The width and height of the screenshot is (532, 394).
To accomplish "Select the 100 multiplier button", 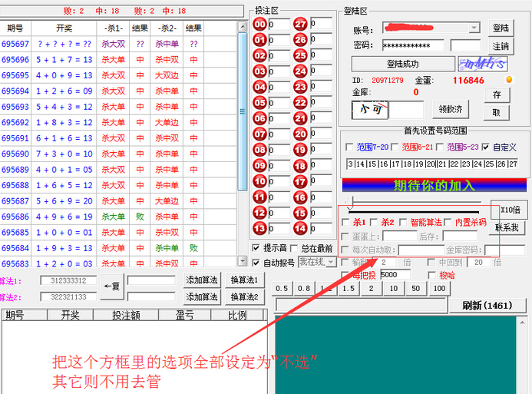I will click(439, 289).
